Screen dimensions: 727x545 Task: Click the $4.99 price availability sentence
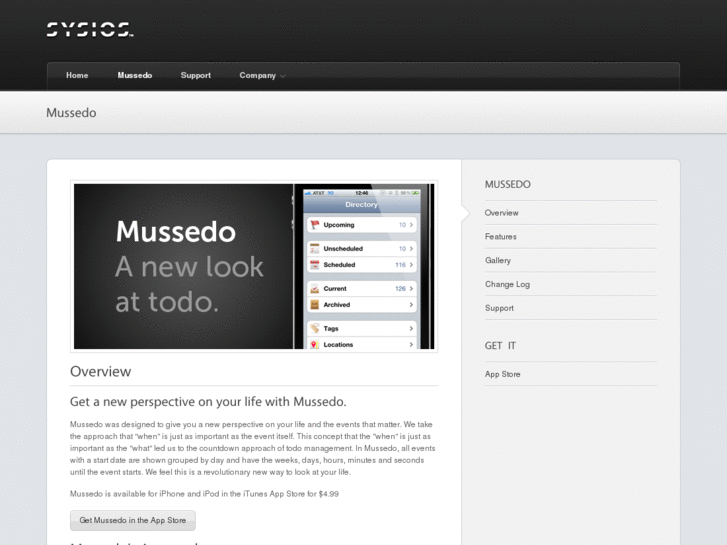click(204, 494)
